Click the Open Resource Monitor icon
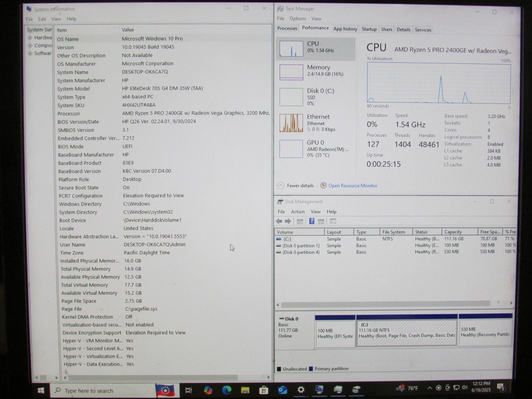 (x=323, y=186)
